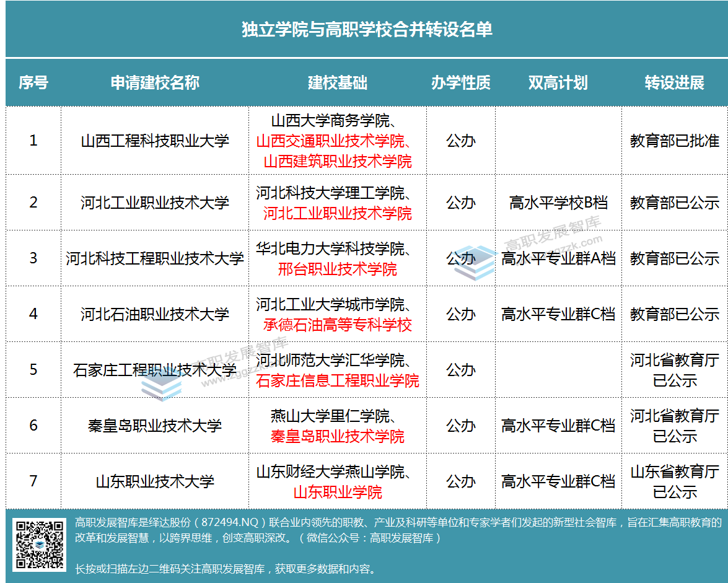
Task: Select the 申请建校名称 column header
Action: coord(155,83)
